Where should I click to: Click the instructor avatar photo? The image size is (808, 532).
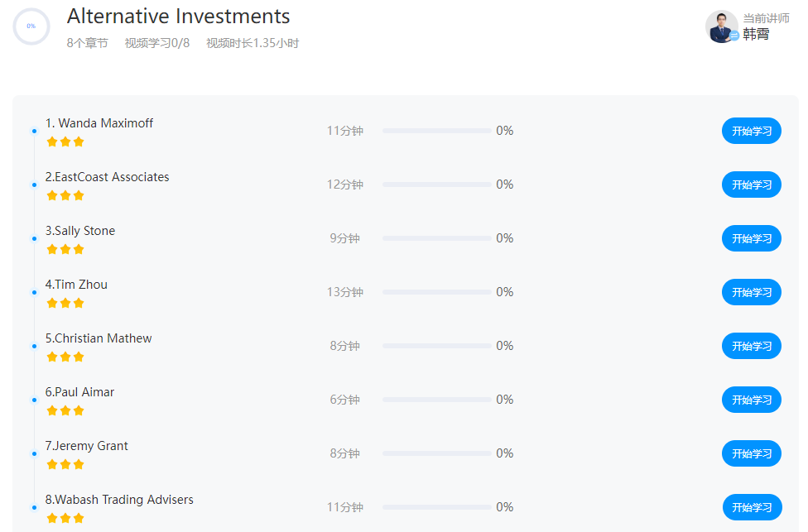(720, 26)
